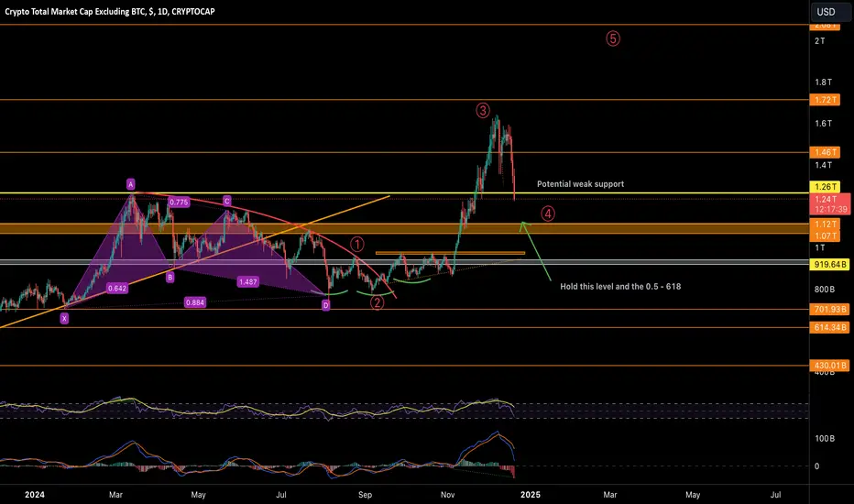Click the Sep date axis label
Viewport: 854px width, 504px height.
click(x=365, y=495)
